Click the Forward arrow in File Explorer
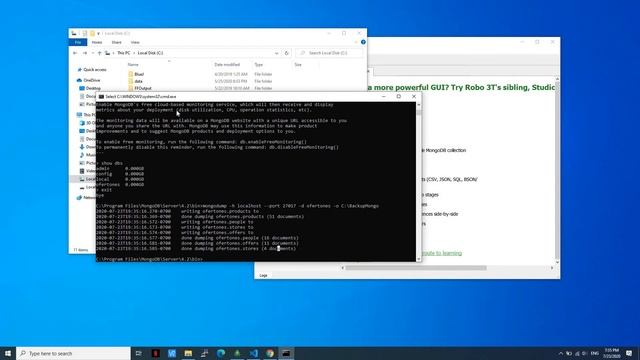Image resolution: width=640 pixels, height=360 pixels. tap(84, 53)
